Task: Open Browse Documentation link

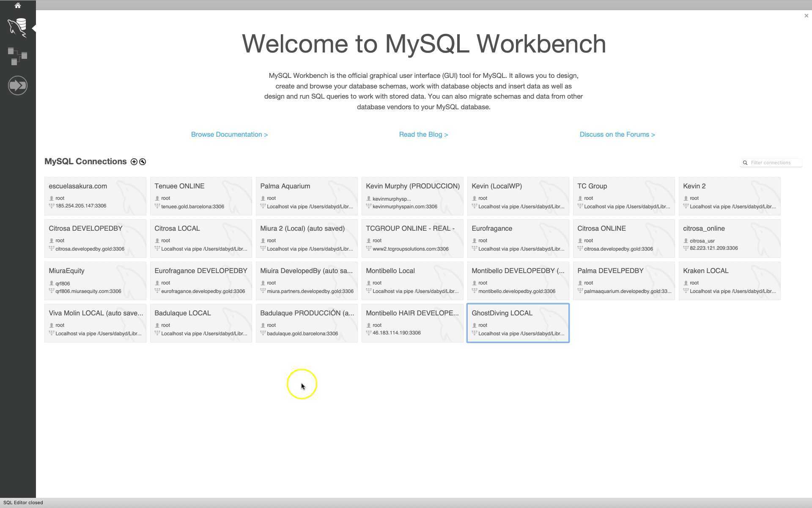Action: click(x=229, y=135)
